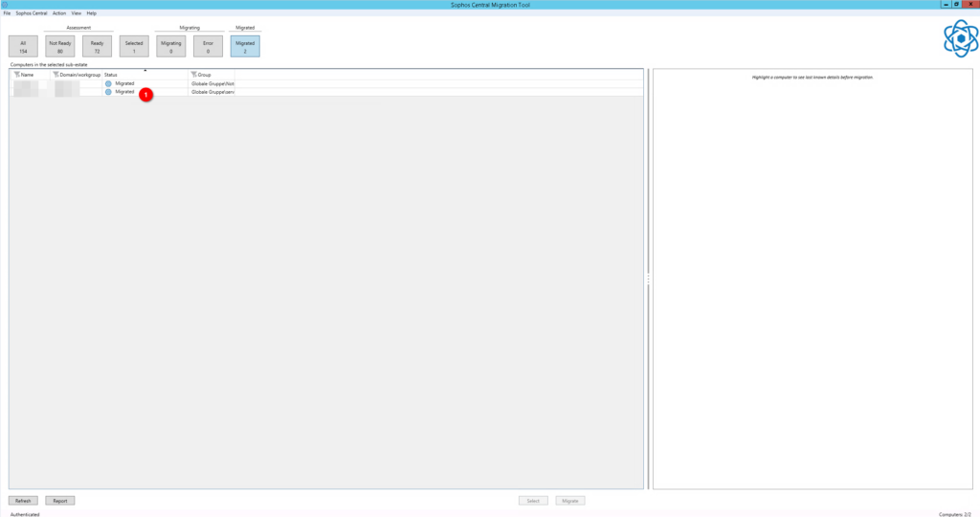Viewport: 980px width, 517px height.
Task: Filter by Ready 72 computers
Action: point(97,46)
